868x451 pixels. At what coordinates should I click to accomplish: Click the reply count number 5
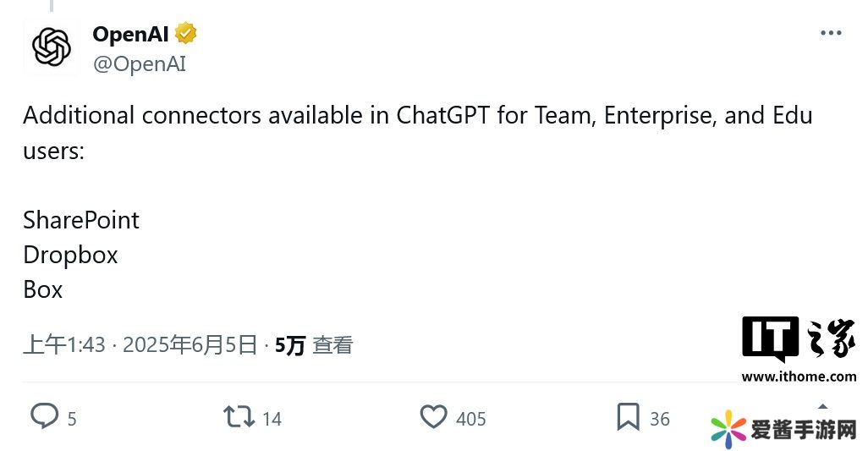(72, 419)
